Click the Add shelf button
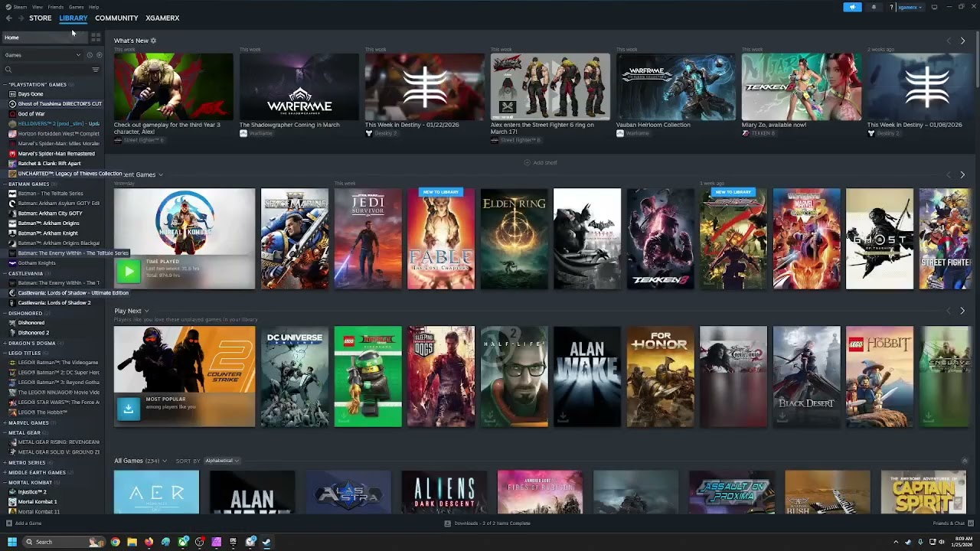Image resolution: width=980 pixels, height=551 pixels. click(x=541, y=163)
